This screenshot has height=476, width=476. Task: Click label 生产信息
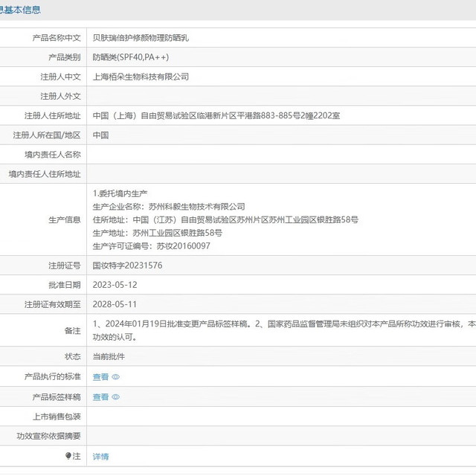(x=65, y=219)
